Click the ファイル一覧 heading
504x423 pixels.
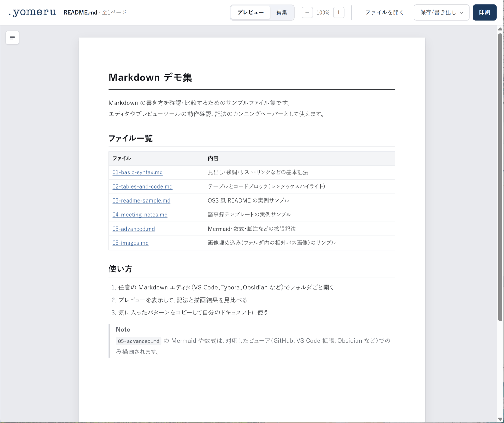pyautogui.click(x=131, y=138)
